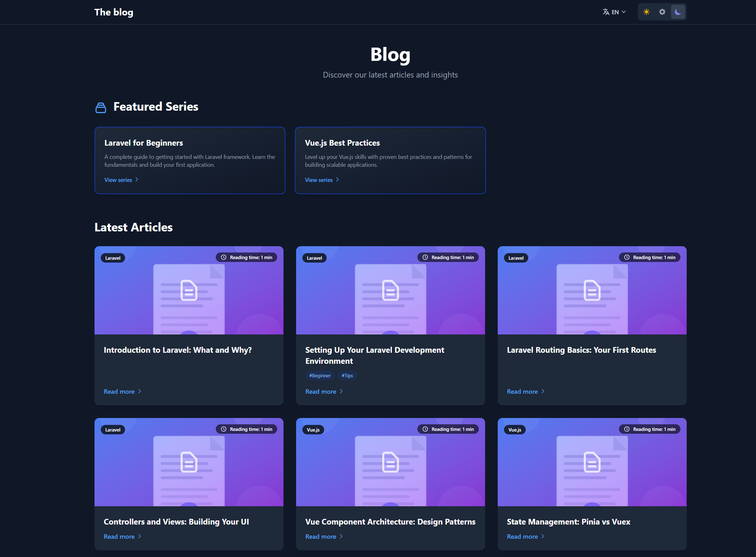Click chevron next to Laravel for Beginners View series
Viewport: 756px width, 557px height.
(x=137, y=180)
